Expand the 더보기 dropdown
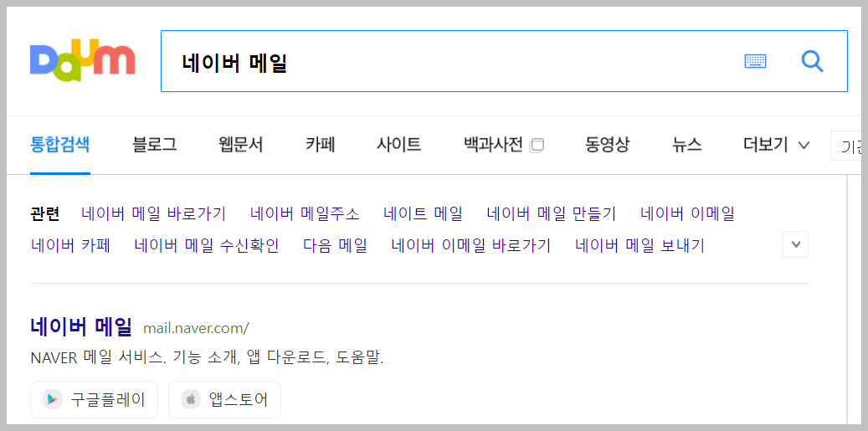 (x=777, y=145)
